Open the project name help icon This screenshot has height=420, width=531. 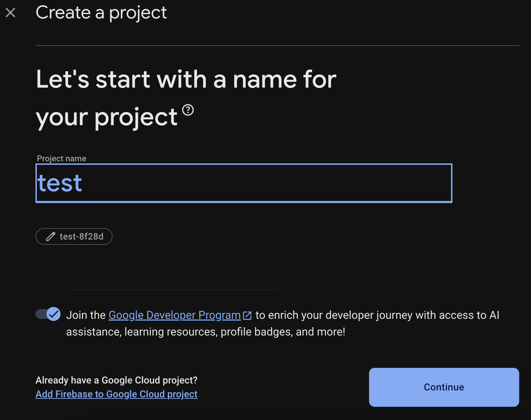click(x=188, y=110)
